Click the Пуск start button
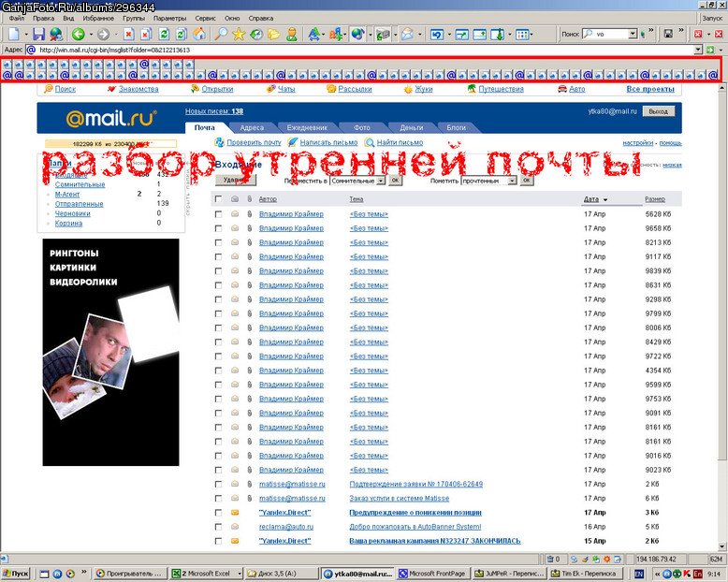This screenshot has width=728, height=582. [x=15, y=574]
